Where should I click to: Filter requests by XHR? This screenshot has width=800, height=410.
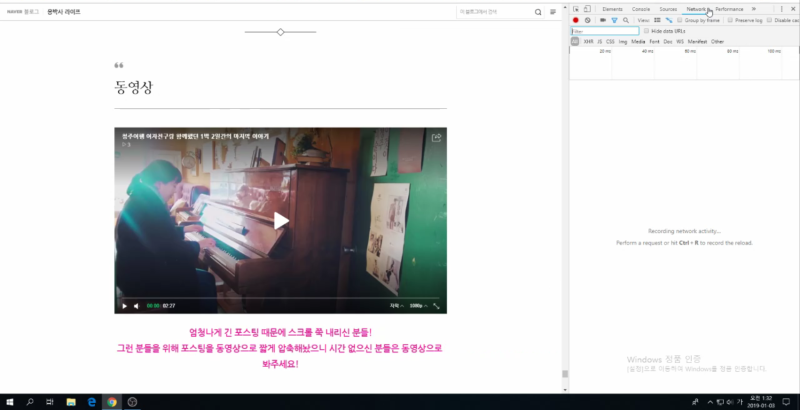[x=588, y=42]
